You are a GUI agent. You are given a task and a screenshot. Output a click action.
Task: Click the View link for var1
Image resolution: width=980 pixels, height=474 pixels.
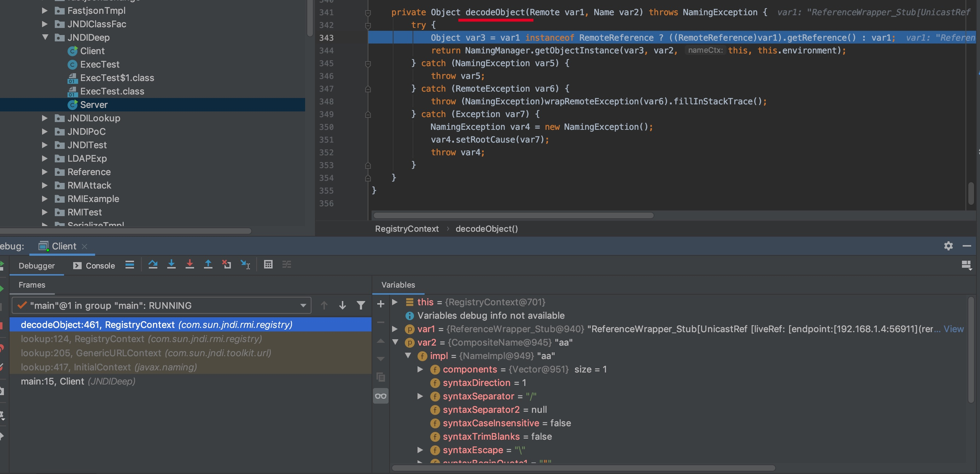tap(953, 329)
